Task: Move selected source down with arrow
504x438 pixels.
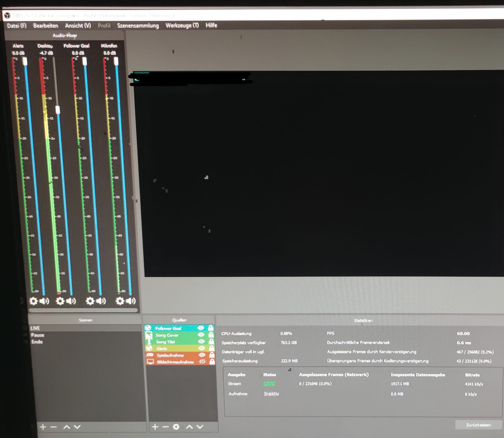Action: click(200, 427)
